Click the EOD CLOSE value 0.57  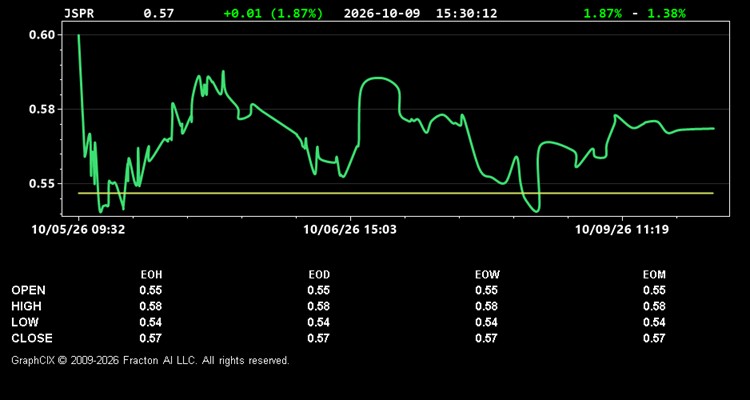click(x=319, y=338)
